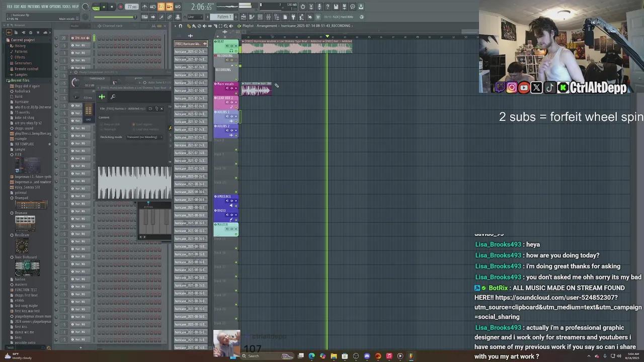The image size is (644, 362).
Task: Open the Line snap dropdown
Action: 196,17
